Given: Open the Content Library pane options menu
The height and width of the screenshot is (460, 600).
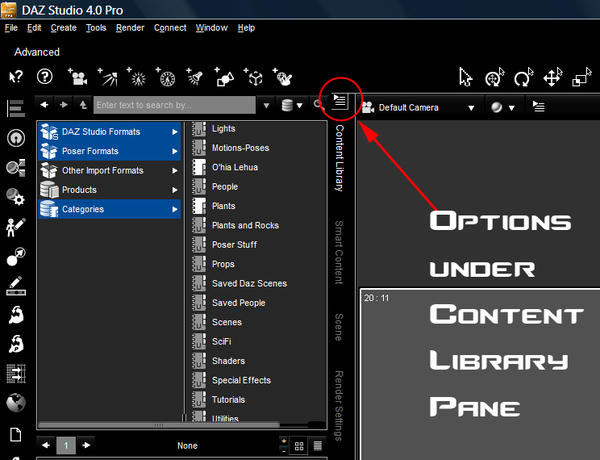Looking at the screenshot, I should (x=339, y=101).
